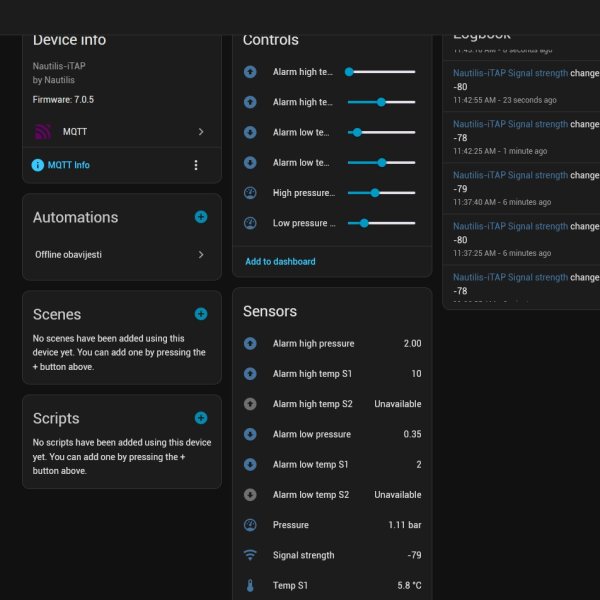Add a new automation with plus icon
This screenshot has width=600, height=600.
pyautogui.click(x=201, y=217)
